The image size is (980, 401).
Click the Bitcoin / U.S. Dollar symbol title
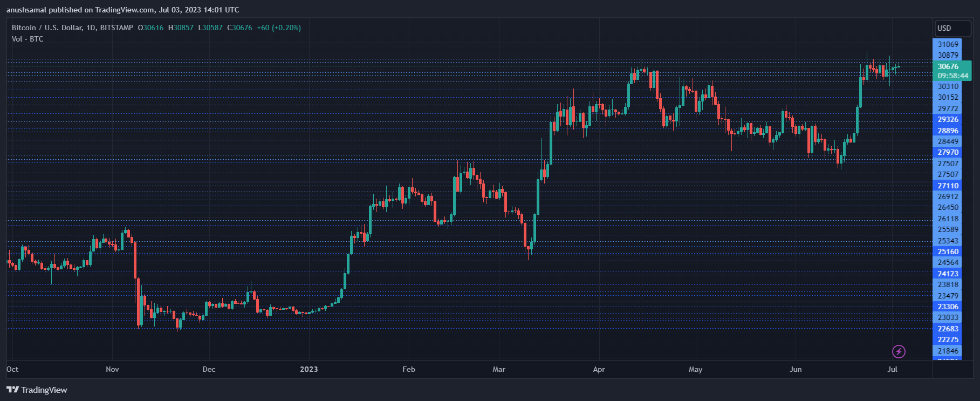pos(72,28)
